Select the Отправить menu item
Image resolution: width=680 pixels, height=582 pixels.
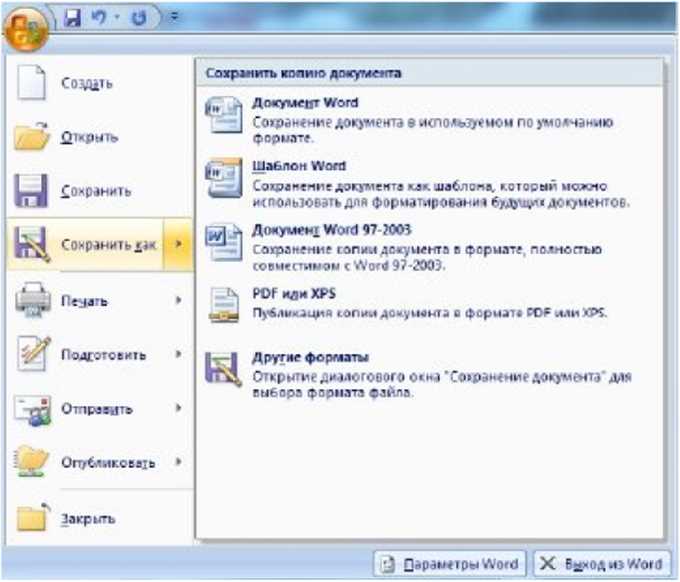[101, 409]
